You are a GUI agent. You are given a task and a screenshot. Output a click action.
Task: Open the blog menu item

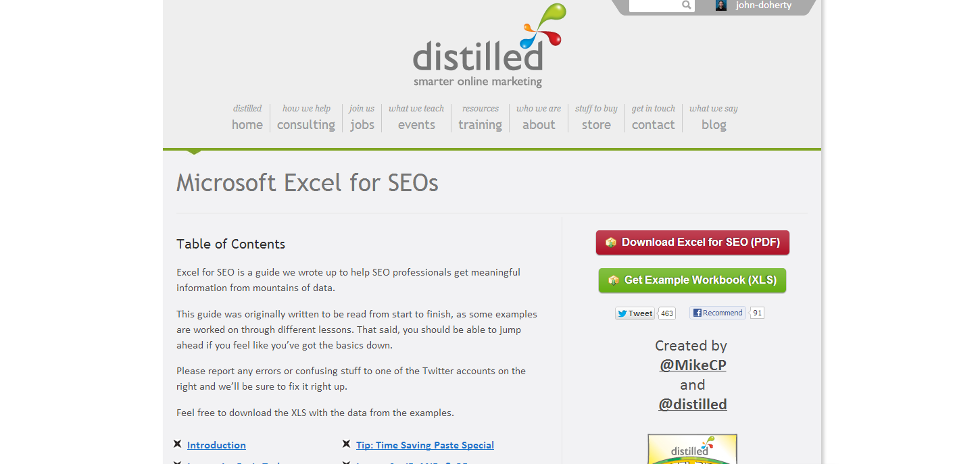714,118
